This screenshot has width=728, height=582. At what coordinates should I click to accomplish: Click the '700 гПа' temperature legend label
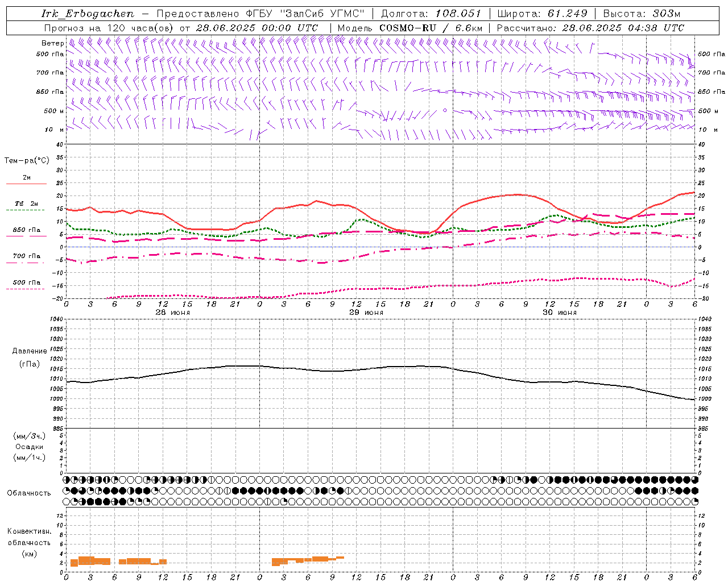(27, 256)
